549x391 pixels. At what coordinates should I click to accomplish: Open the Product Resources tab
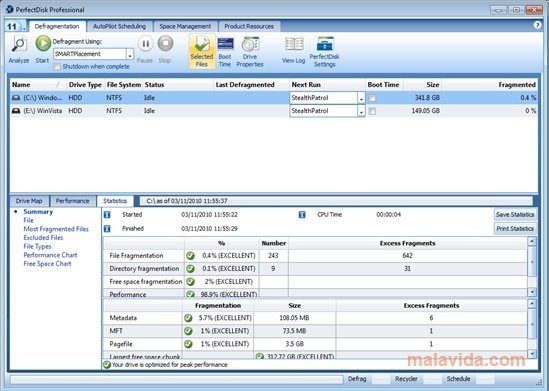click(x=249, y=26)
